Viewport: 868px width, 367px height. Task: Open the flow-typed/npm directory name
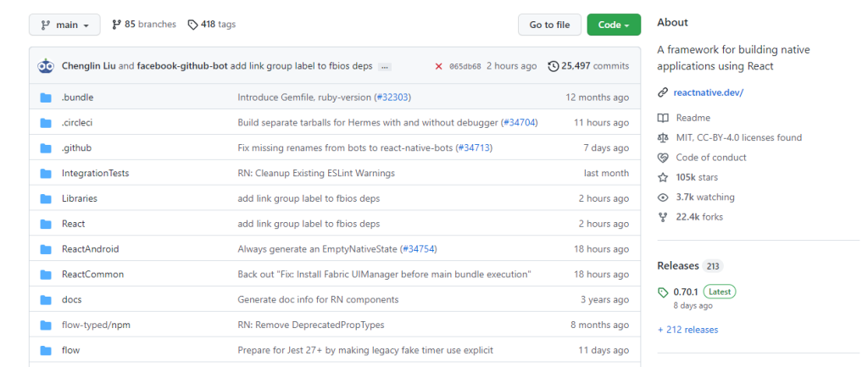pyautogui.click(x=96, y=325)
